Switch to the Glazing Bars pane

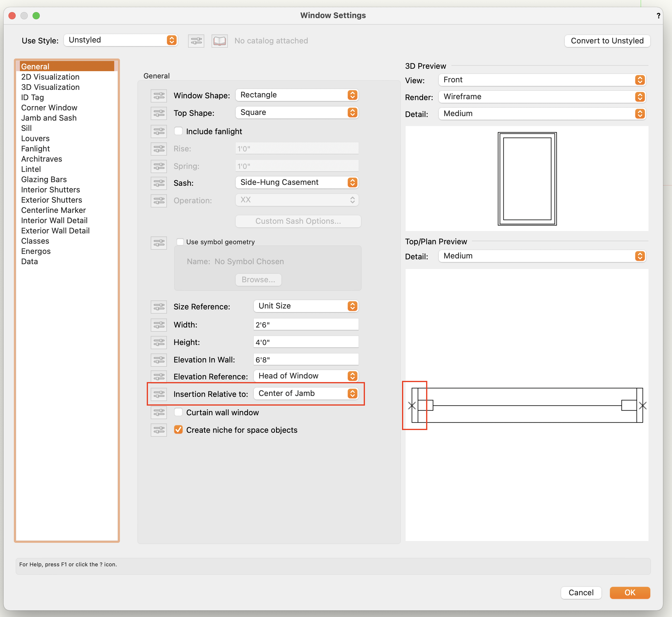pos(44,179)
